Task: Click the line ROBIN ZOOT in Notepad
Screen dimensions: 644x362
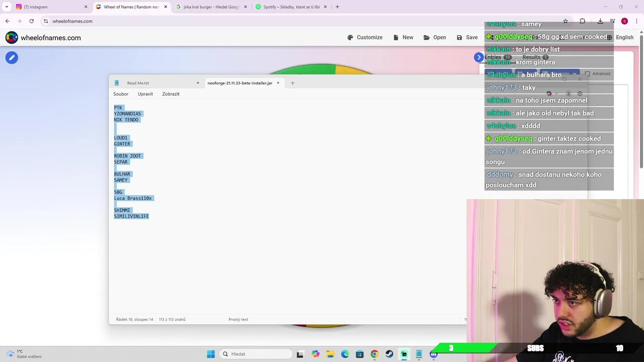Action: pos(127,156)
